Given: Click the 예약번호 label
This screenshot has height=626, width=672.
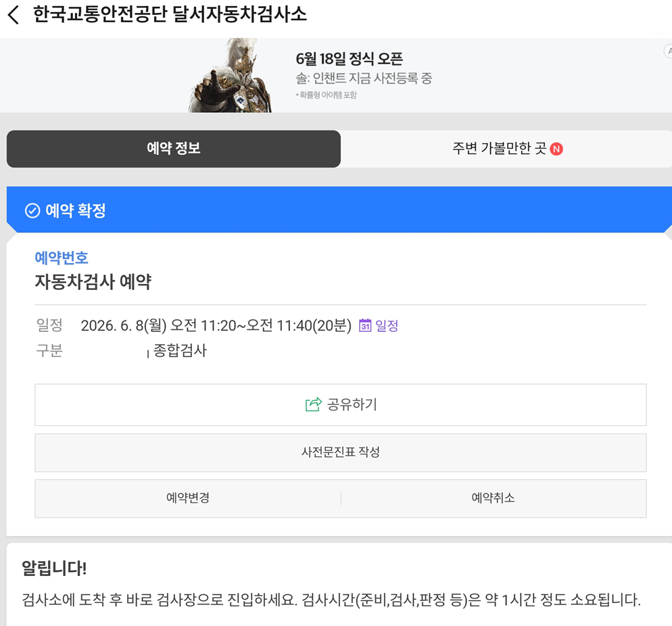Looking at the screenshot, I should (62, 258).
